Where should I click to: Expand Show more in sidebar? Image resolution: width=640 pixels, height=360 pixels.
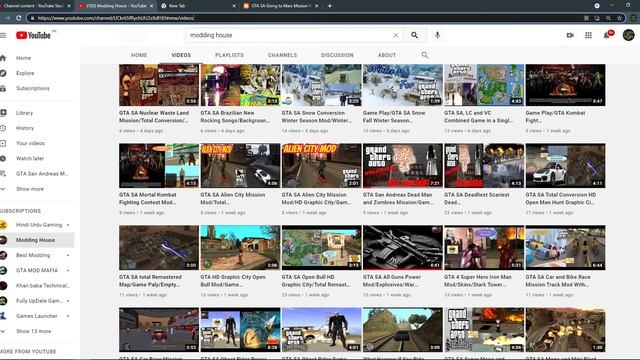pos(29,189)
